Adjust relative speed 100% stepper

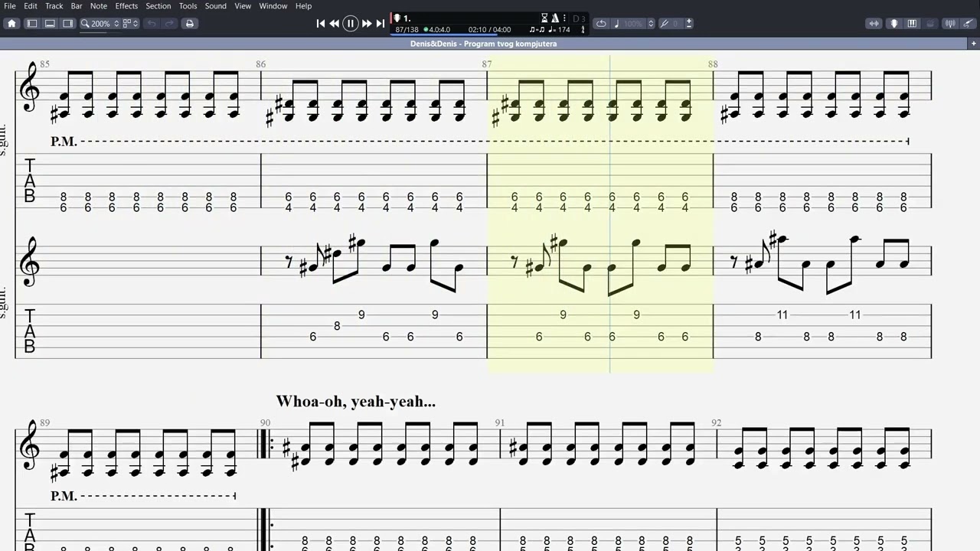click(x=651, y=24)
